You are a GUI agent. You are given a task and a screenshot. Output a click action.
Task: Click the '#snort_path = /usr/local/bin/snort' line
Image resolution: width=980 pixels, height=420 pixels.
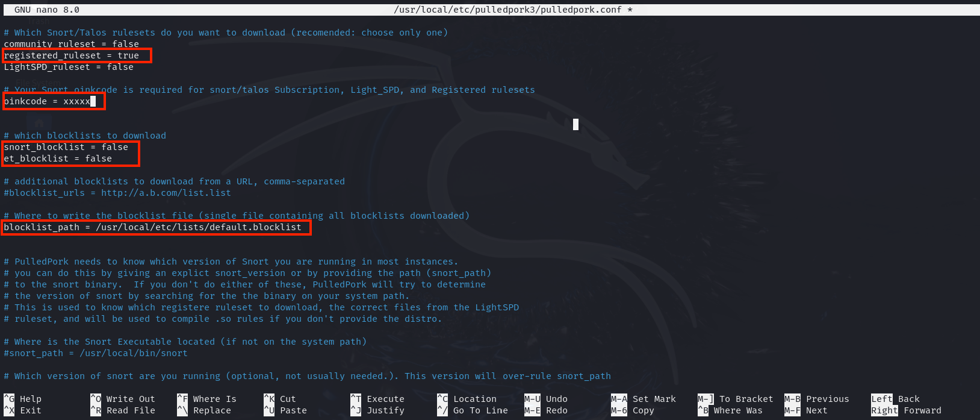click(96, 353)
